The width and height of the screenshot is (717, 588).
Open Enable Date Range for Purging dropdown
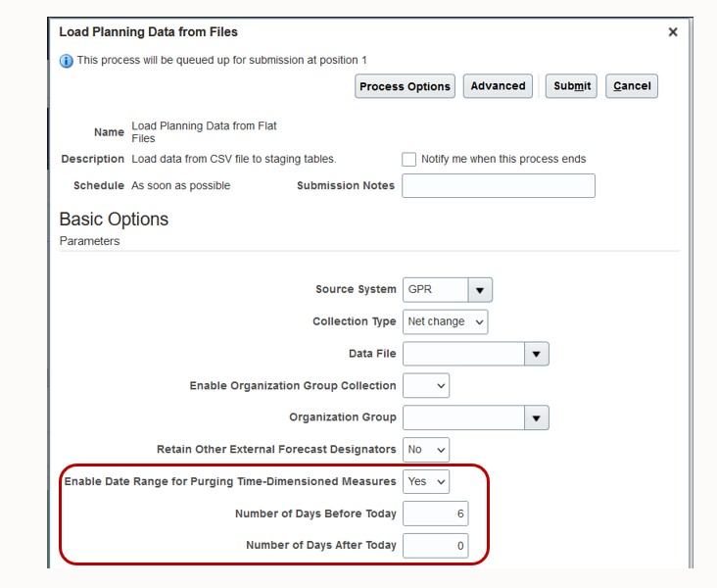[x=426, y=481]
